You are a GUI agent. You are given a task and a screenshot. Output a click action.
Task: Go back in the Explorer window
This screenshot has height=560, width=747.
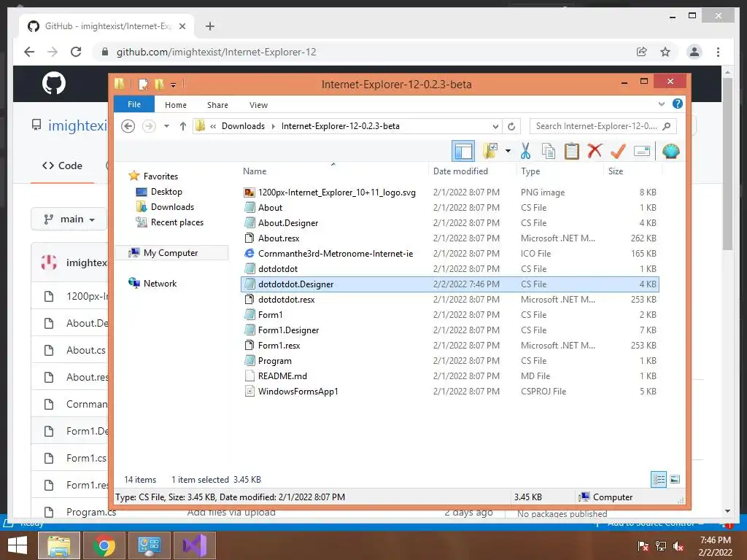tap(128, 126)
